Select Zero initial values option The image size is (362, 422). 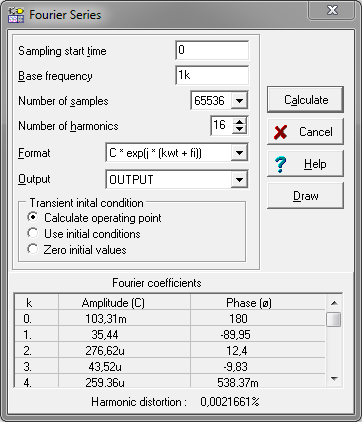(x=33, y=249)
